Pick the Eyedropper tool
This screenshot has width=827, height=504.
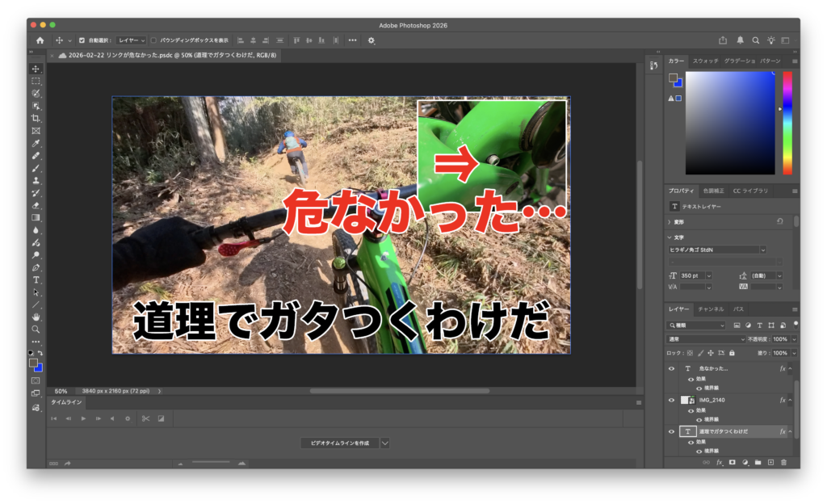[x=36, y=143]
